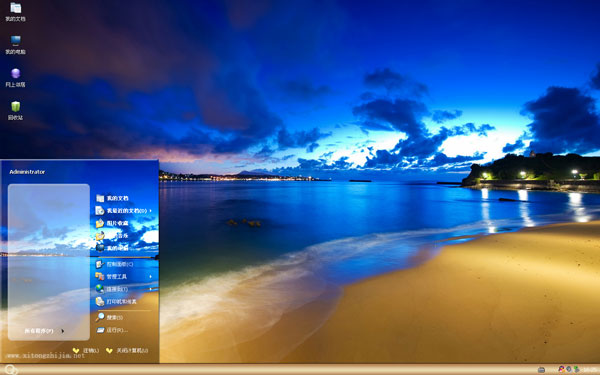The image size is (600, 375).
Task: Click the 关闭计算机(U) shut down button
Action: (x=127, y=351)
